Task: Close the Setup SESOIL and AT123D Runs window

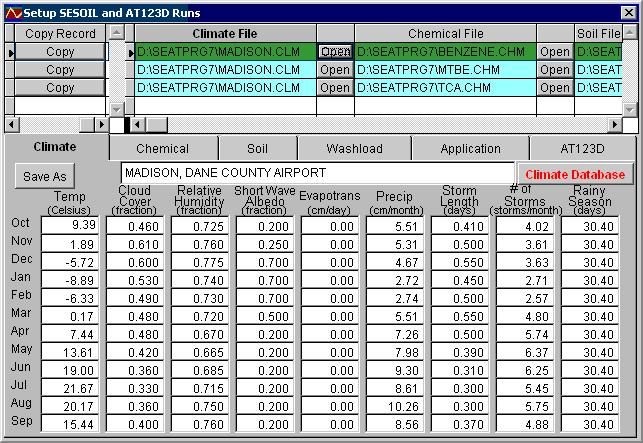Action: click(x=629, y=13)
